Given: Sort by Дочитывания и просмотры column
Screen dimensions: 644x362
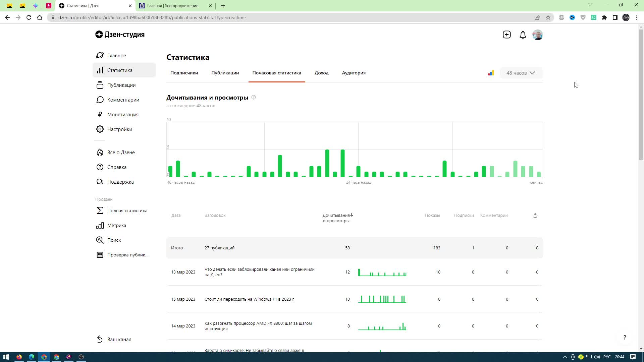Looking at the screenshot, I should tap(337, 218).
